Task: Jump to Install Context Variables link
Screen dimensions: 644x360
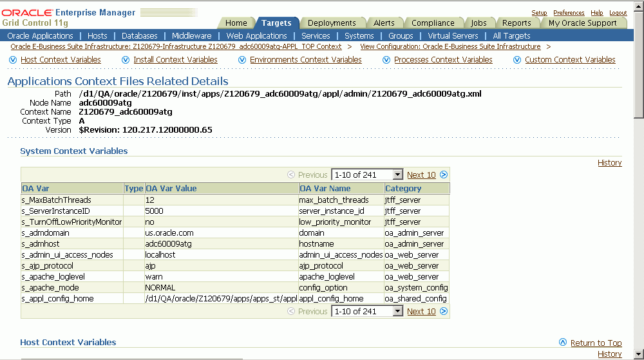Action: pyautogui.click(x=175, y=60)
